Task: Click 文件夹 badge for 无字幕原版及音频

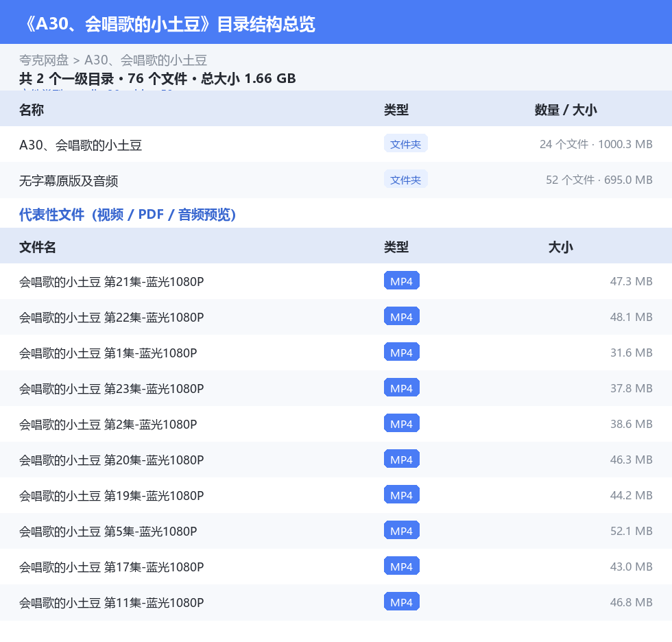Action: [x=405, y=180]
